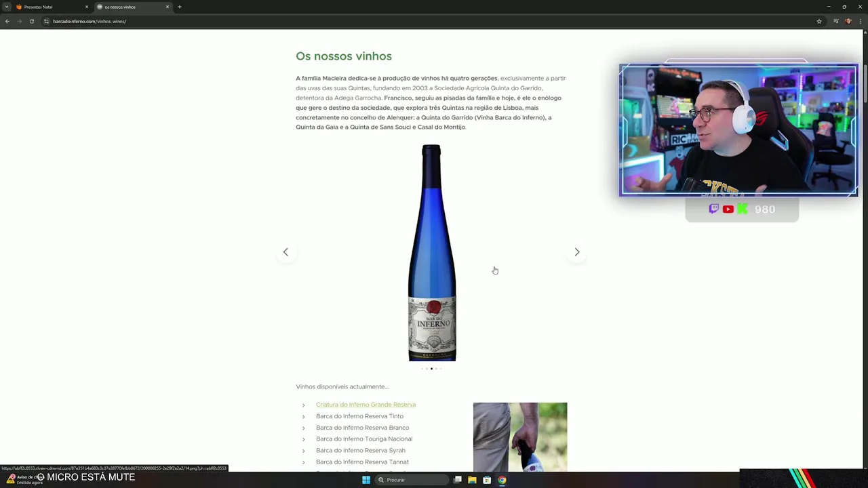
Task: Show previous wine in carousel
Action: (285, 252)
